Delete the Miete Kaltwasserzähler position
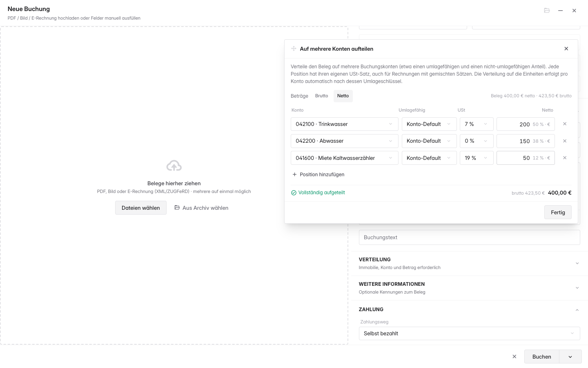Image resolution: width=588 pixels, height=368 pixels. (565, 158)
